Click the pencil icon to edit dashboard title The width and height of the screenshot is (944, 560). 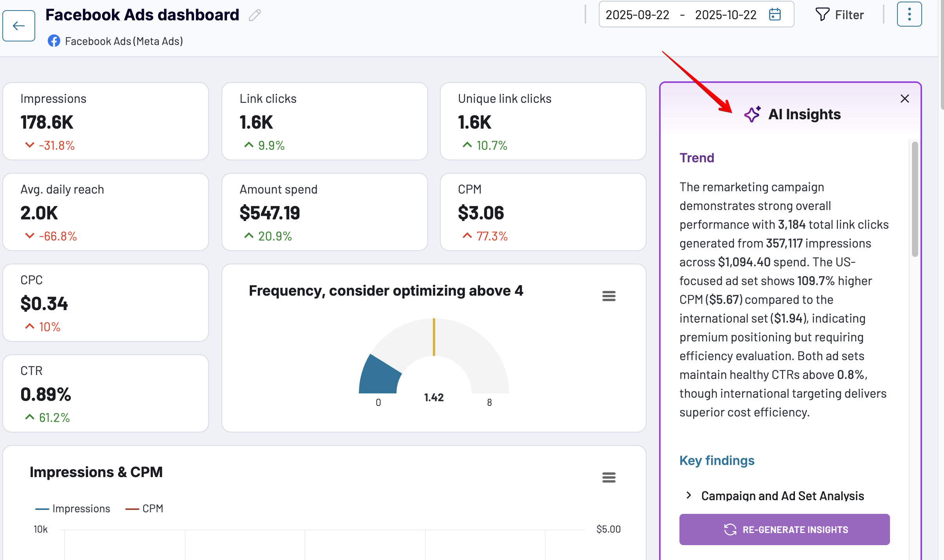pyautogui.click(x=255, y=15)
